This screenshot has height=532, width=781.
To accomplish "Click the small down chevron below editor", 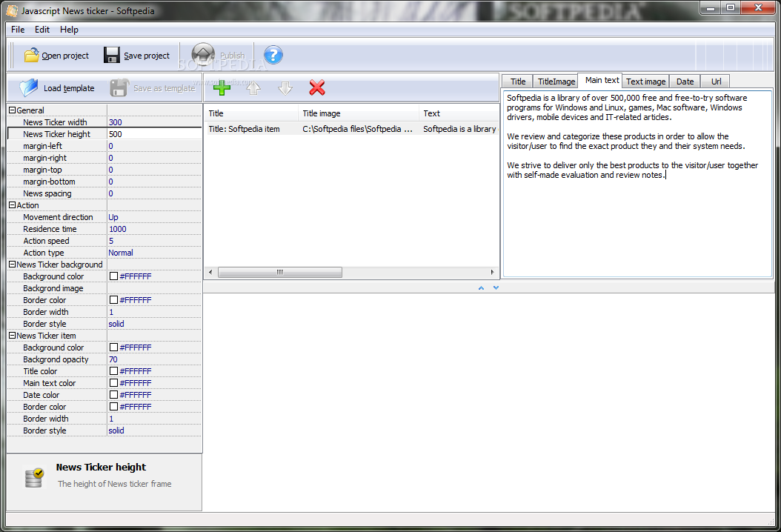I will (496, 288).
